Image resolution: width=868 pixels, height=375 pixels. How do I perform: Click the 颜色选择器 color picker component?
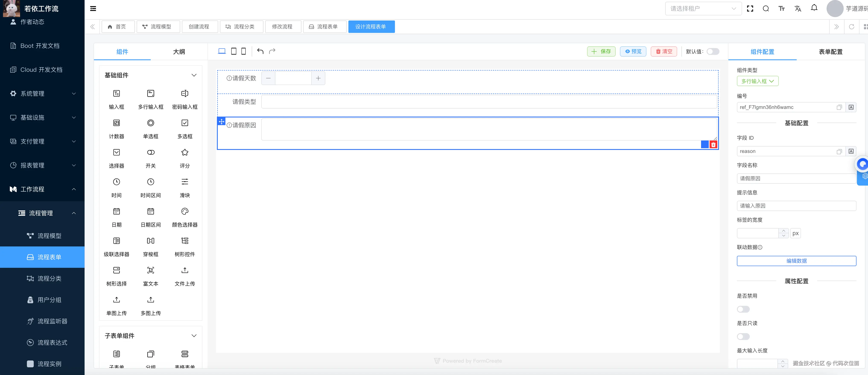tap(185, 212)
